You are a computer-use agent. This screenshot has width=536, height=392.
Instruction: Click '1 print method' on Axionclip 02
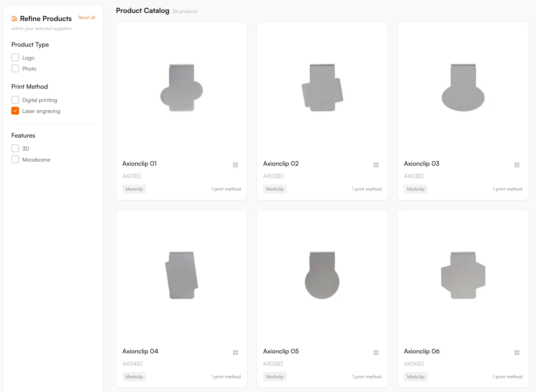tap(367, 189)
